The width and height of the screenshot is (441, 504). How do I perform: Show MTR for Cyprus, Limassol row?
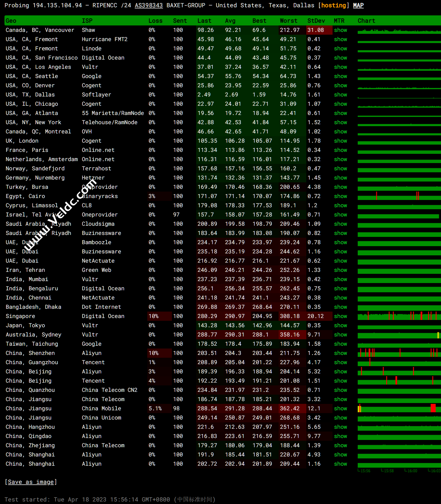pos(340,205)
